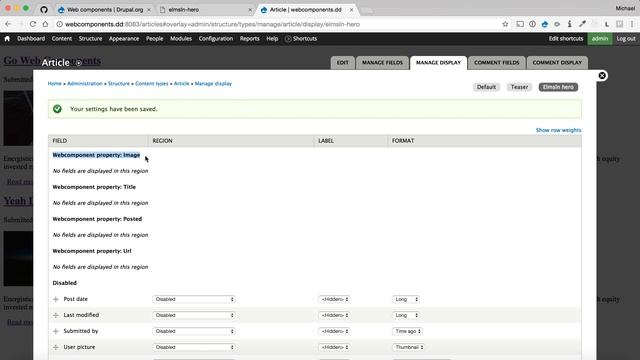
Task: Select the Manage Display tab
Action: [438, 63]
